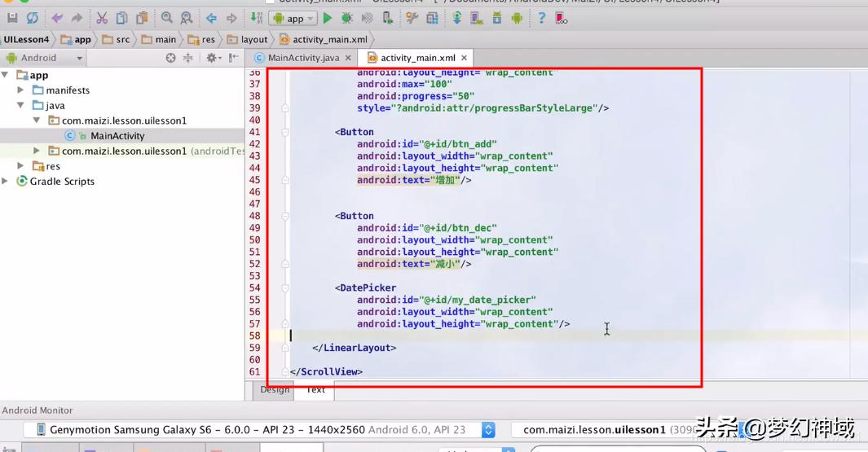The height and width of the screenshot is (452, 868).
Task: Open the app run configuration dropdown
Action: (x=293, y=18)
